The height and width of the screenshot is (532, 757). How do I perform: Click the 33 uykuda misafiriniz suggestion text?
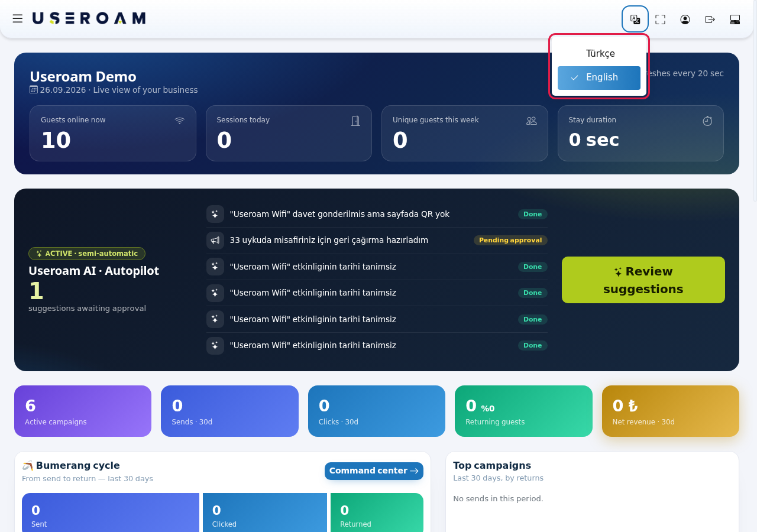point(329,241)
